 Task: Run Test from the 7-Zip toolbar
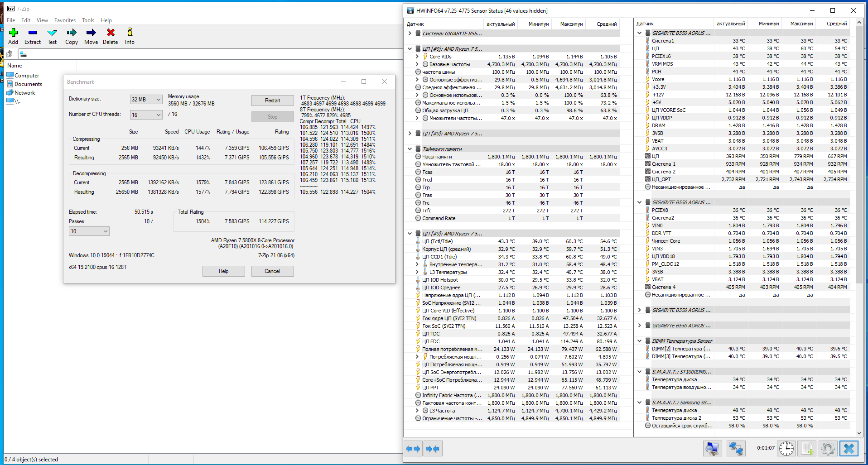(52, 33)
